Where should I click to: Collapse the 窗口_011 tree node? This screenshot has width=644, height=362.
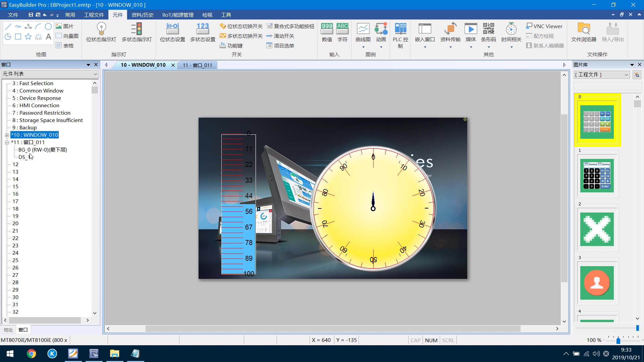pos(7,142)
